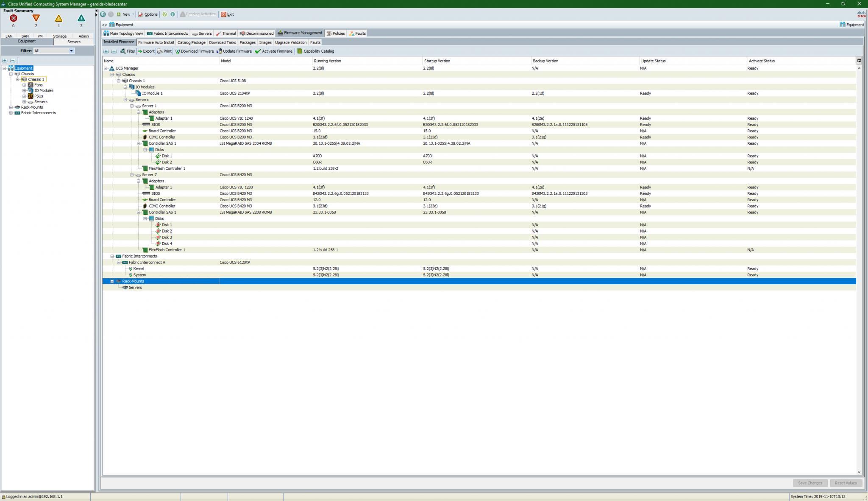
Task: Click Download Firmware button
Action: [x=195, y=51]
